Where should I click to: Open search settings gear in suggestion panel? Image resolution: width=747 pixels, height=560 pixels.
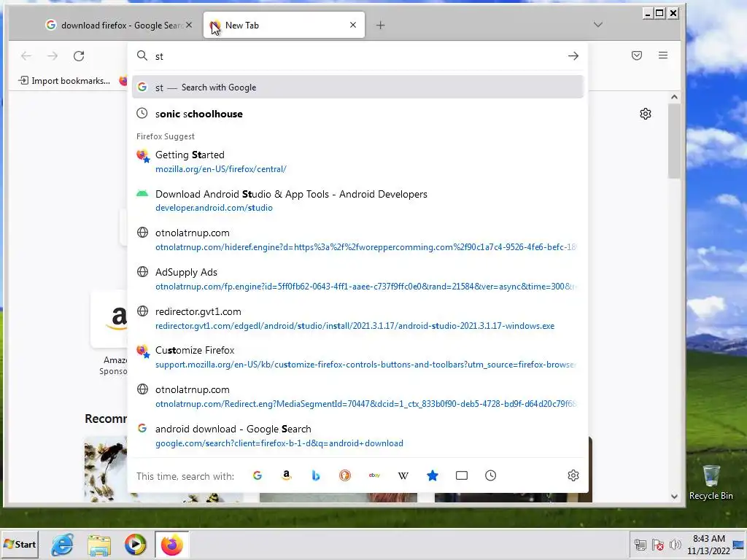click(573, 475)
